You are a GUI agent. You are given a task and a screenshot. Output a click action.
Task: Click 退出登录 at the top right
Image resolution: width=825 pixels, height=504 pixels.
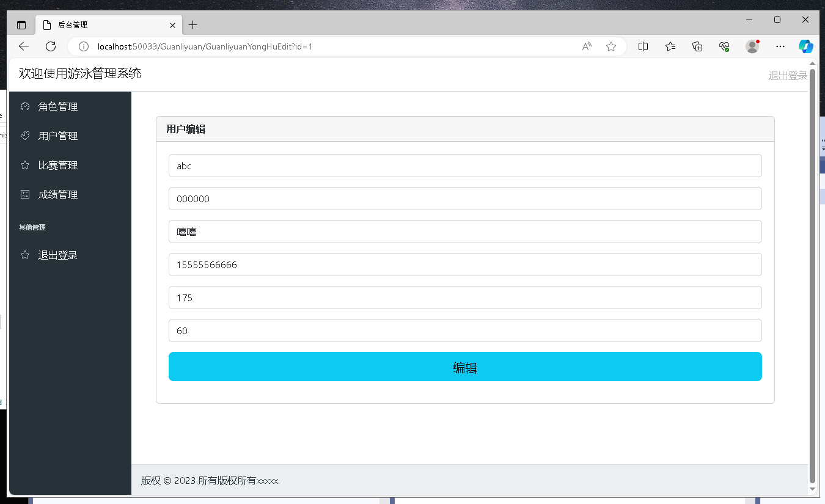pyautogui.click(x=787, y=75)
